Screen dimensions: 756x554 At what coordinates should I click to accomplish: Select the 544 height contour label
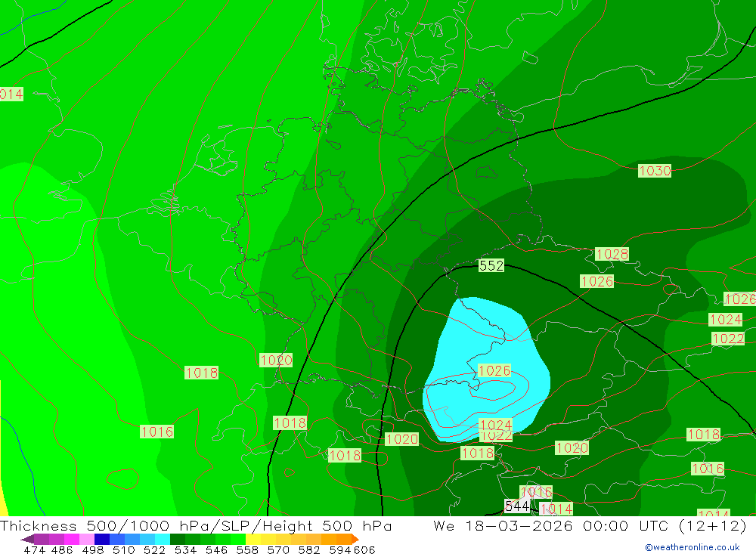[517, 506]
